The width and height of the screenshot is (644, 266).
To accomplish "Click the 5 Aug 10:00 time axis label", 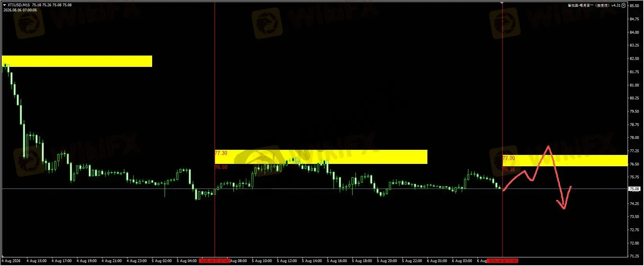I will tap(262, 261).
